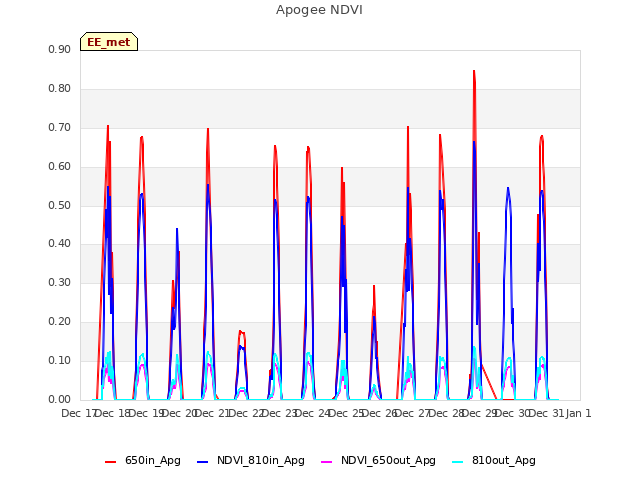This screenshot has width=640, height=480.
Task: Click the EE_met annotation label
Action: pyautogui.click(x=109, y=42)
